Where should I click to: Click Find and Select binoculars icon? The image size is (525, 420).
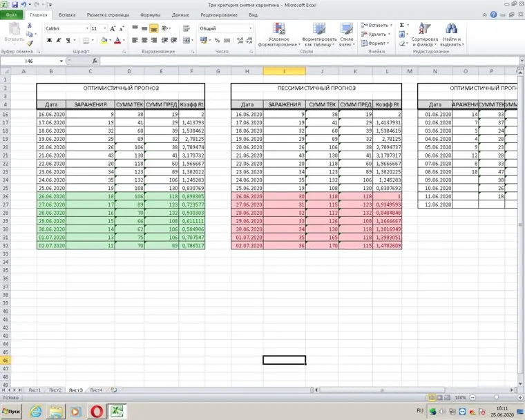coord(452,34)
